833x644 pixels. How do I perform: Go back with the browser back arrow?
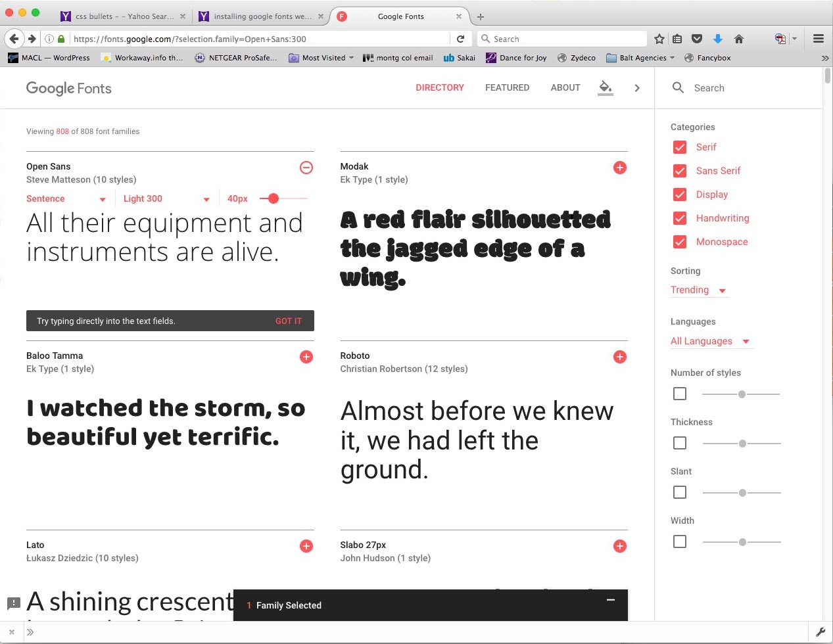(14, 39)
